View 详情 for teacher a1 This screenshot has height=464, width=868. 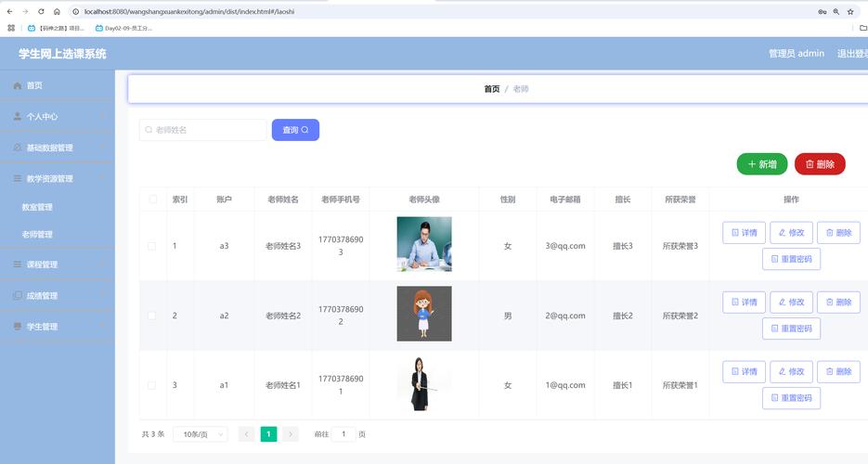[x=744, y=371]
